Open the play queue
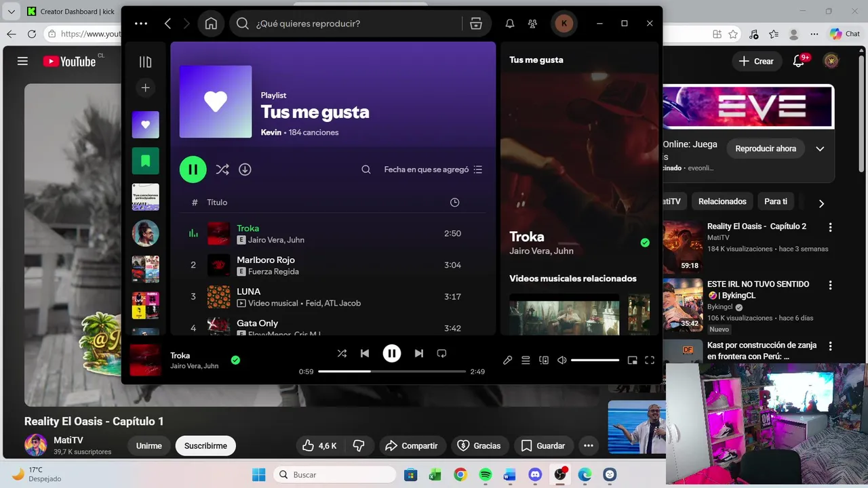 [x=526, y=361]
